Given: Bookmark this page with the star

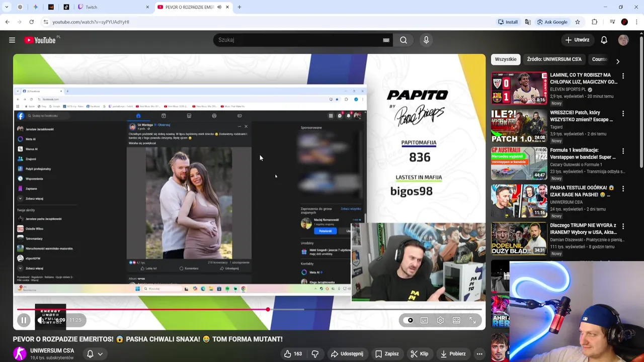Looking at the screenshot, I should pyautogui.click(x=578, y=22).
